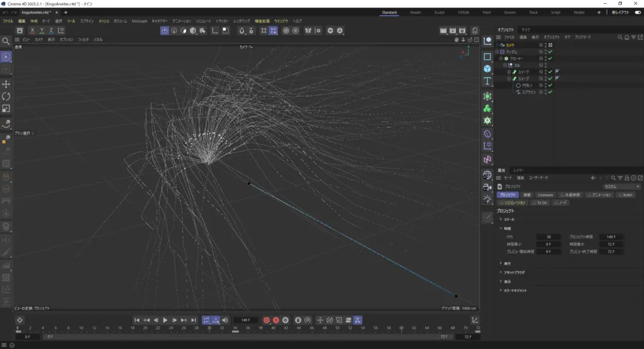Screen dimensions: 644x349
Task: Toggle the X axis lock
Action: point(33,30)
